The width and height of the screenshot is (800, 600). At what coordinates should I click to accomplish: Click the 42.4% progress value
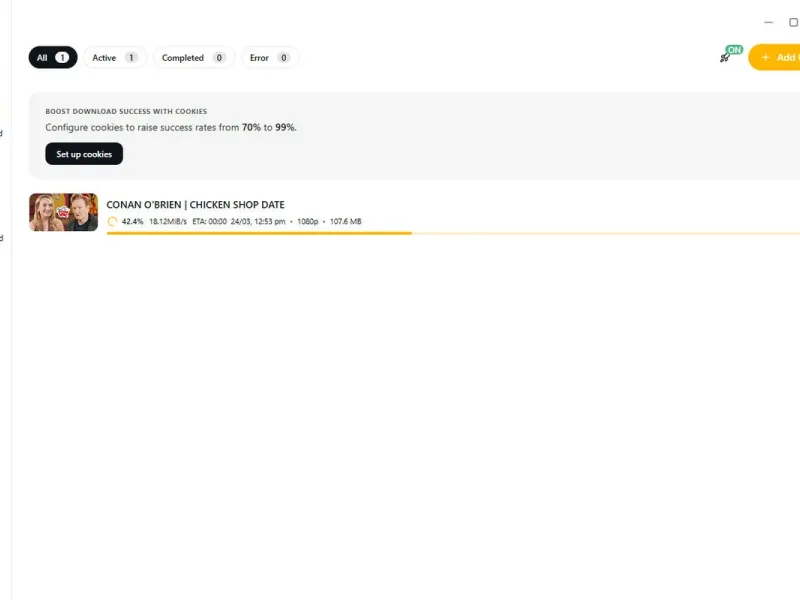tap(132, 221)
